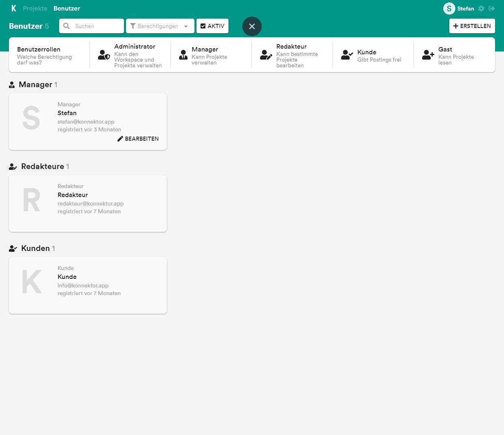
Task: Switch to the Projekte section
Action: (x=35, y=8)
